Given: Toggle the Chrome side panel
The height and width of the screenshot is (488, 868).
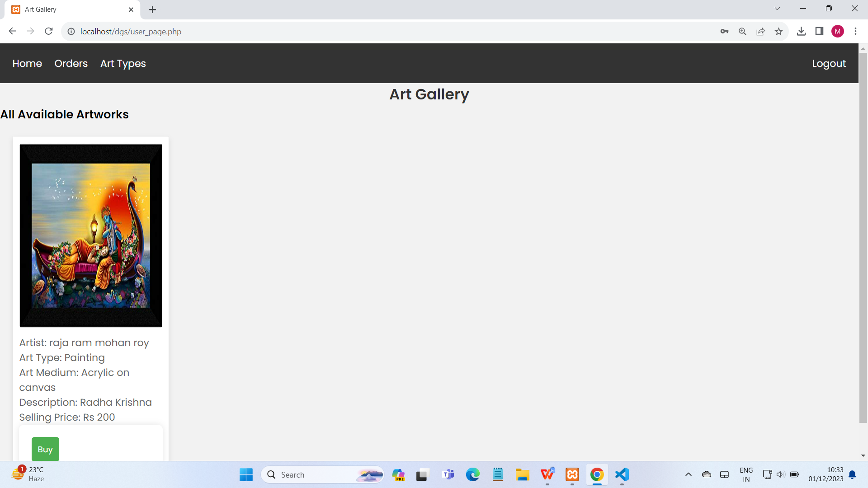Looking at the screenshot, I should (819, 31).
